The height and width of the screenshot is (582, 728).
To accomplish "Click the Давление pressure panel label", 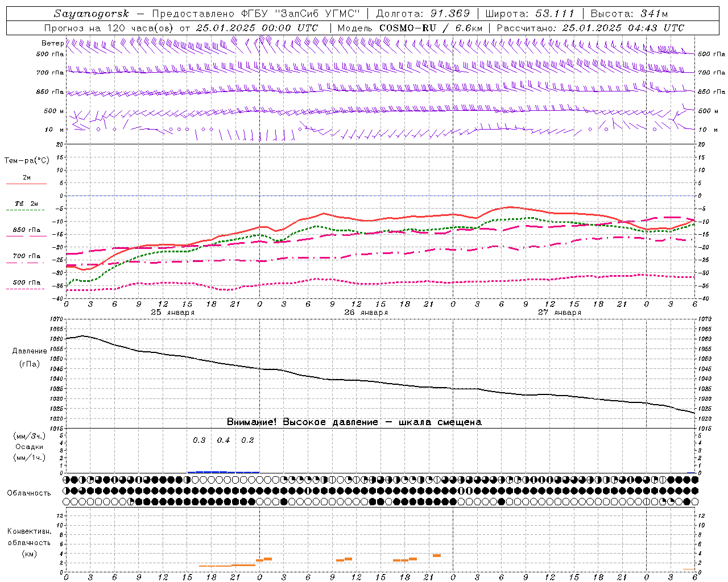I will click(x=30, y=351).
